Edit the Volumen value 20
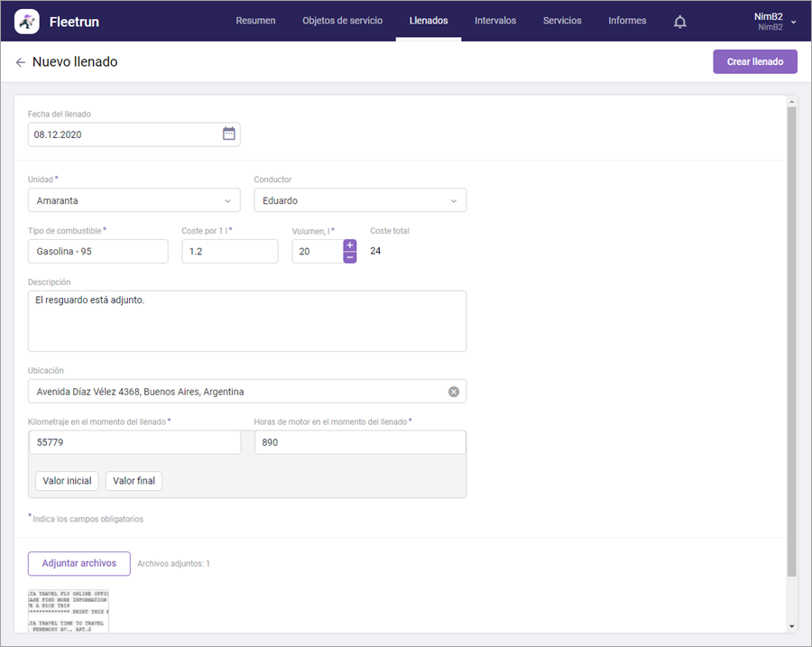 (x=317, y=251)
